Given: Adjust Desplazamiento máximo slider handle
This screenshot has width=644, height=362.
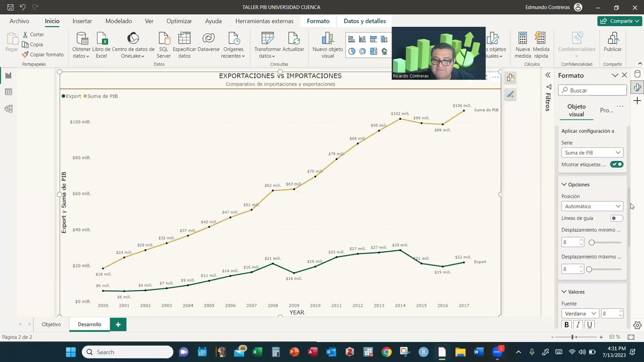Looking at the screenshot, I should 589,269.
